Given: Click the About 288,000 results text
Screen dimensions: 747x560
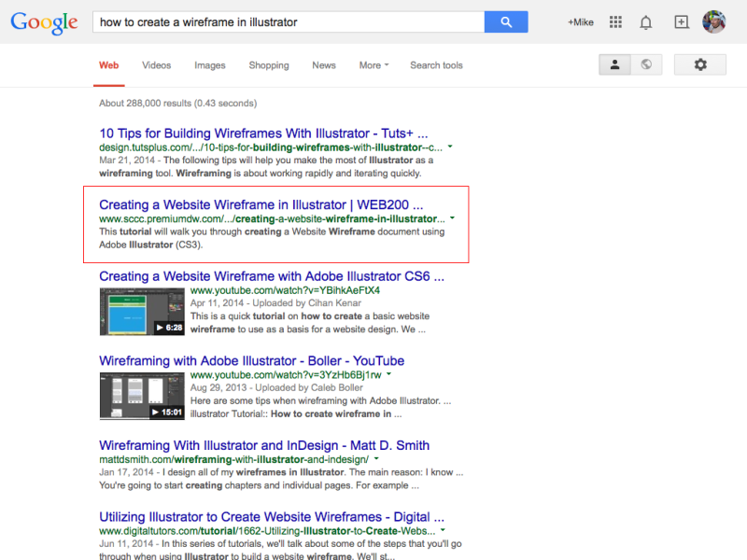Looking at the screenshot, I should tap(177, 104).
